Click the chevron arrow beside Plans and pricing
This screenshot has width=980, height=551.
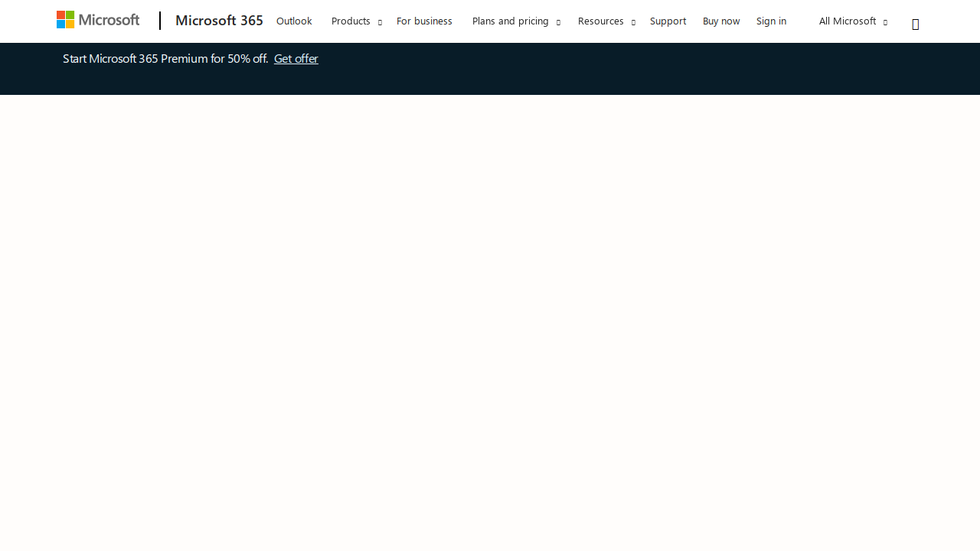tap(558, 22)
